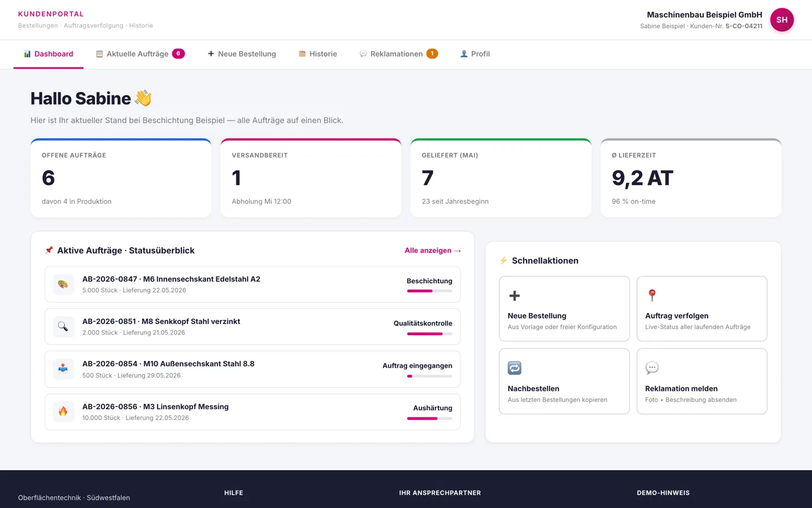Image resolution: width=812 pixels, height=508 pixels.
Task: Click the orange Reklamationen badge 1
Action: [x=432, y=53]
